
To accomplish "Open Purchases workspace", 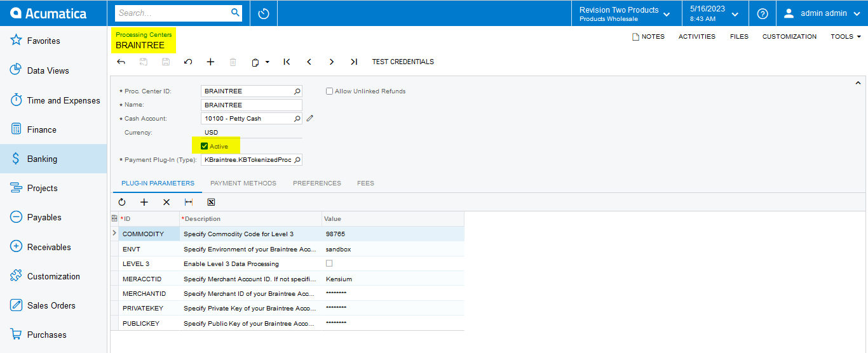I will [53, 335].
